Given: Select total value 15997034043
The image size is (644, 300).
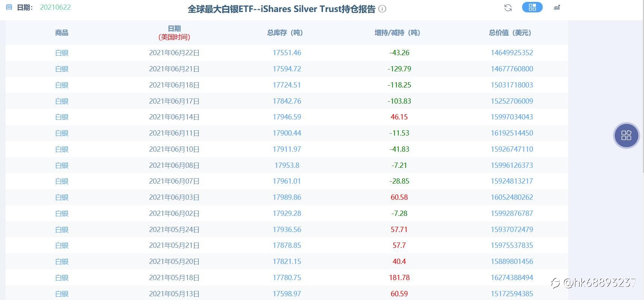Looking at the screenshot, I should pyautogui.click(x=512, y=117).
